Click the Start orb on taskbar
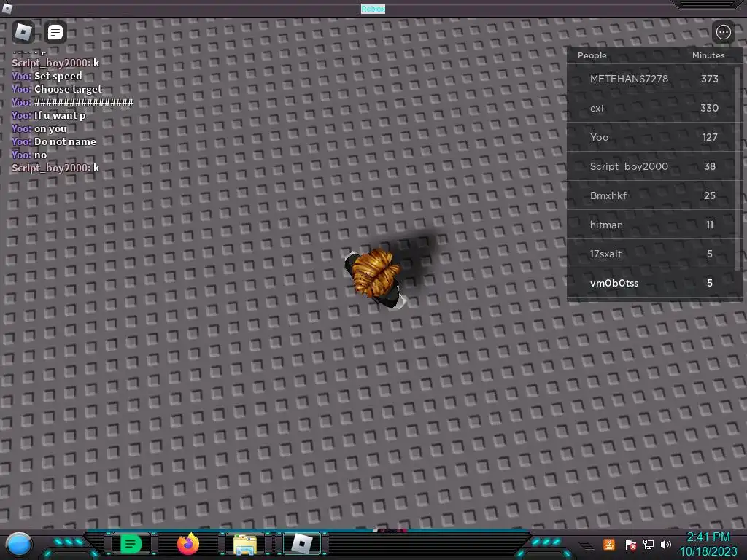This screenshot has width=747, height=560. (x=19, y=545)
